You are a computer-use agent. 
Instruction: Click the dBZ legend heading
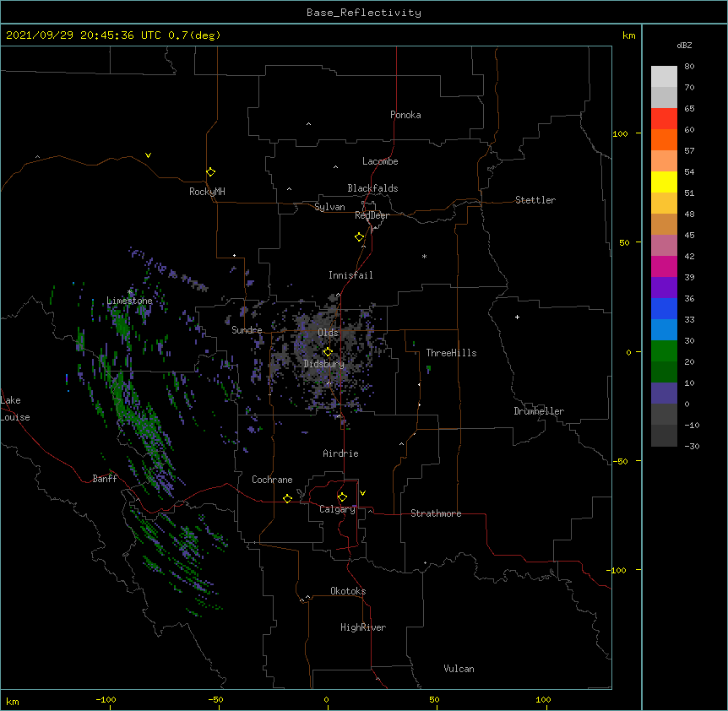684,46
